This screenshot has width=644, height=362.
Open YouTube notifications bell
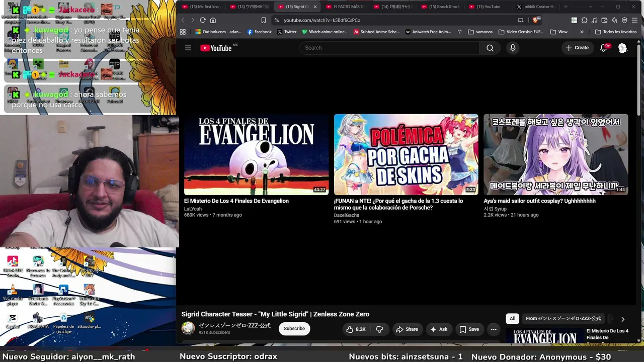(x=604, y=48)
